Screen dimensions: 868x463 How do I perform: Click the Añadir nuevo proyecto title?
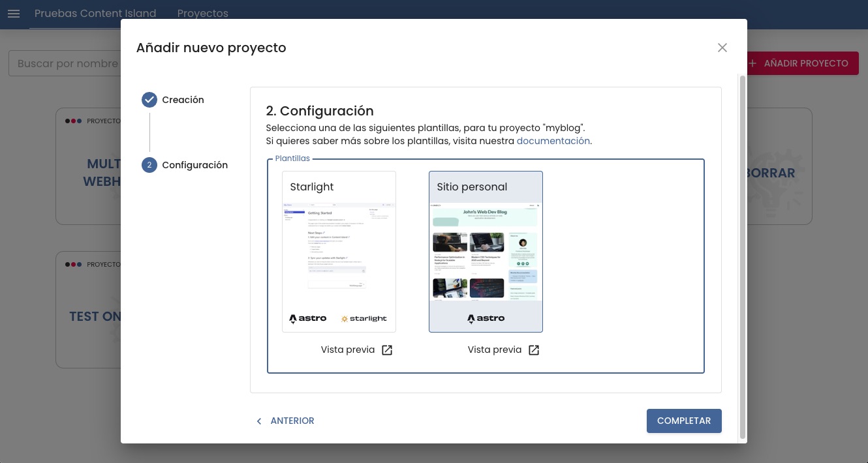click(x=211, y=48)
